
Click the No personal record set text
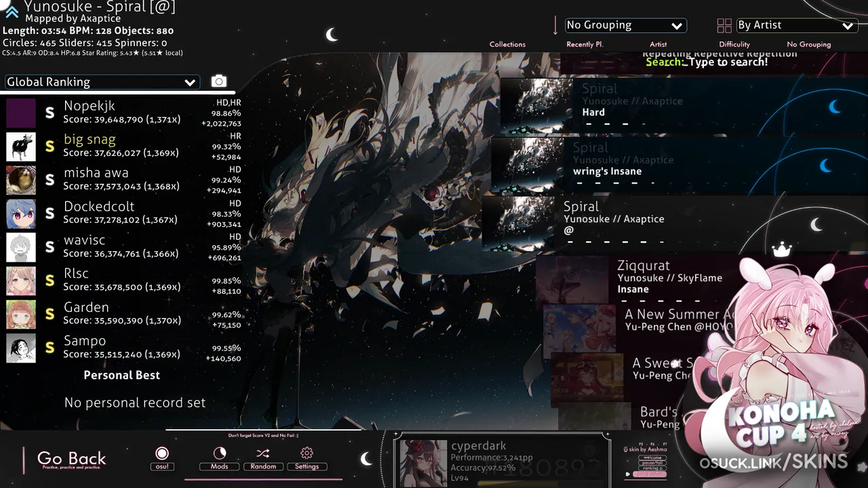[x=134, y=403]
